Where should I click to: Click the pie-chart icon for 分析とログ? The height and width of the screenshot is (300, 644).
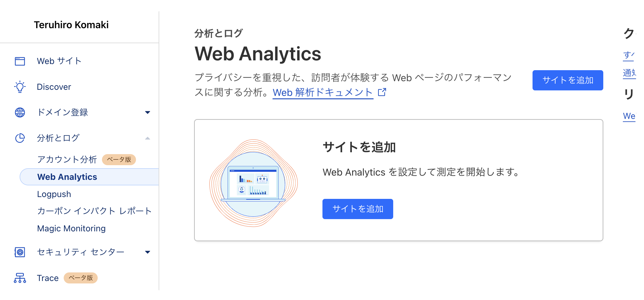[19, 138]
